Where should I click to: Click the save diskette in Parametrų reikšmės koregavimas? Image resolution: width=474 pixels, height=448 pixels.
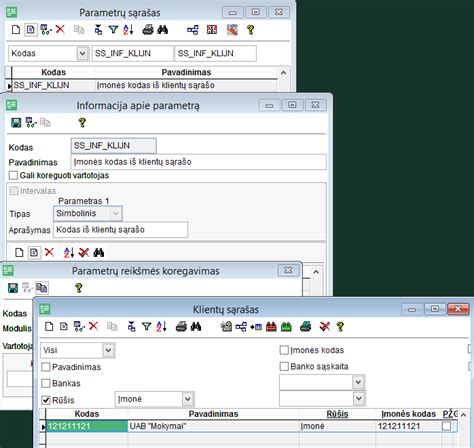point(13,288)
